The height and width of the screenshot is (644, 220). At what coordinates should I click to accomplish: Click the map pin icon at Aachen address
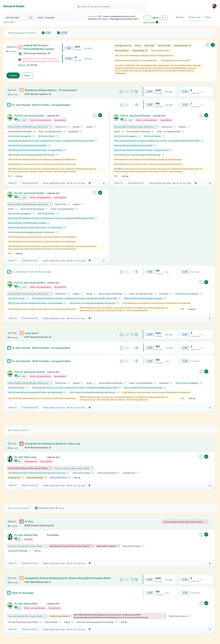pos(20,53)
